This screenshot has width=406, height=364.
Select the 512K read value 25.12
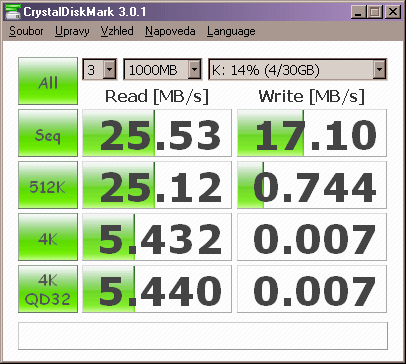[x=157, y=185]
